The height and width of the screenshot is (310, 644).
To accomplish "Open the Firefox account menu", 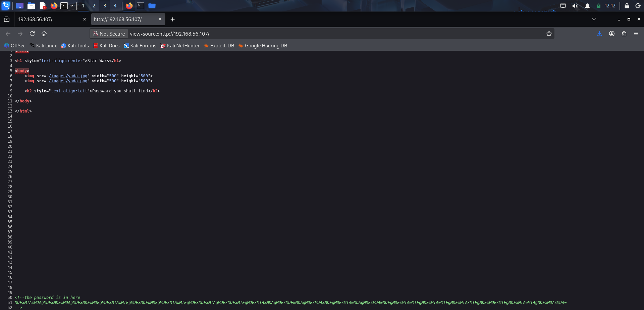I will [x=611, y=34].
